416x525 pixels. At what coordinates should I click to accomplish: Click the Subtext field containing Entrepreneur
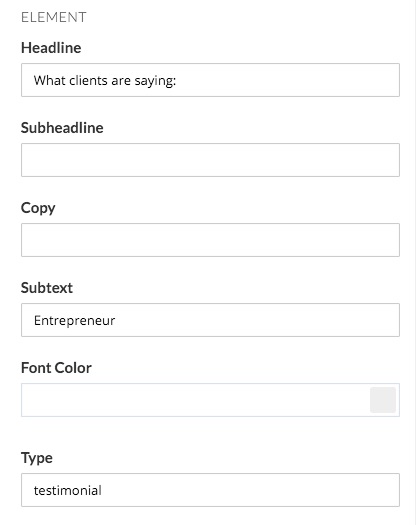point(210,320)
